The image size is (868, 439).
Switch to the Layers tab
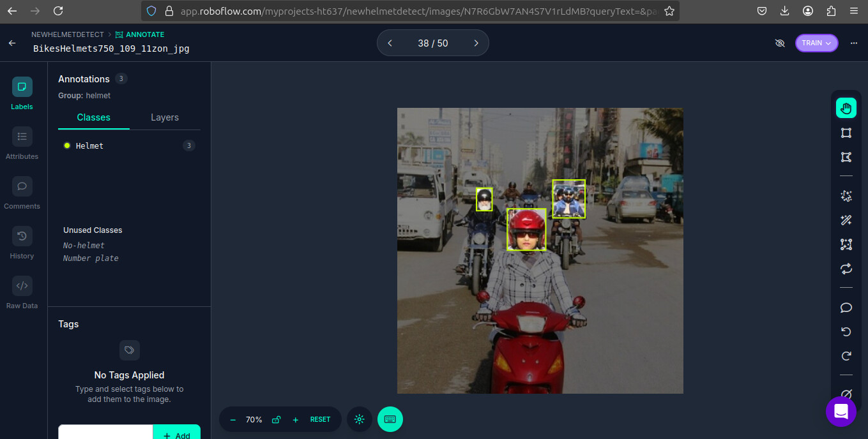165,117
